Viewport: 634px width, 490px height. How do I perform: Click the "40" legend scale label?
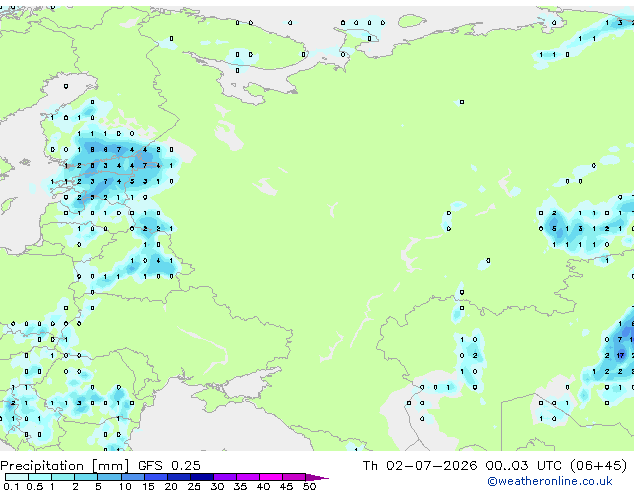click(x=263, y=486)
